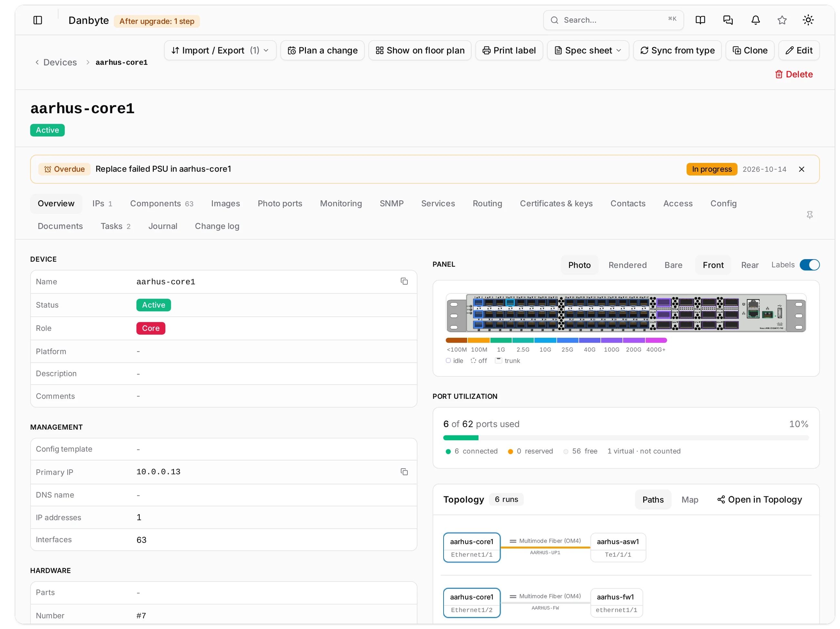The height and width of the screenshot is (629, 840).
Task: Open the Components tab
Action: click(x=162, y=204)
